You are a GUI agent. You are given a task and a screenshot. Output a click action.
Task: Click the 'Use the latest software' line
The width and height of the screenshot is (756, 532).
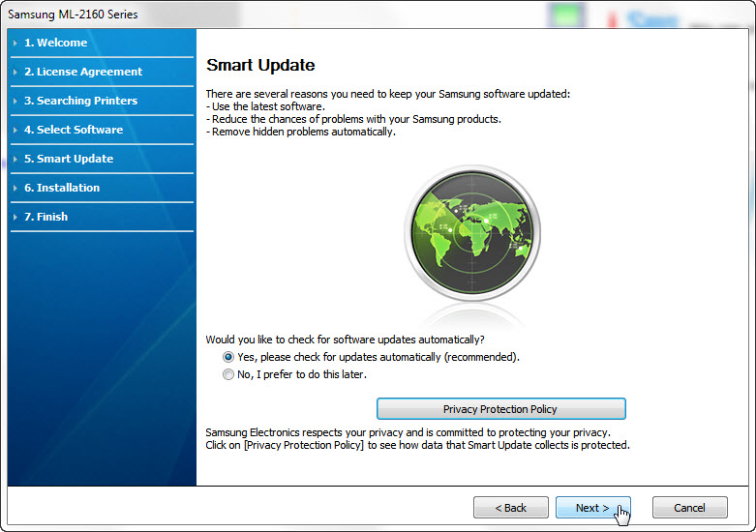point(266,106)
